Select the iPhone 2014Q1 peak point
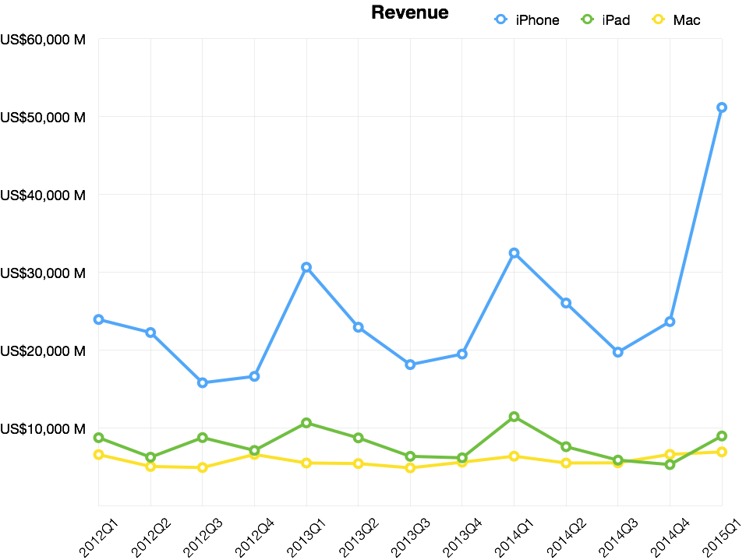 pos(514,253)
